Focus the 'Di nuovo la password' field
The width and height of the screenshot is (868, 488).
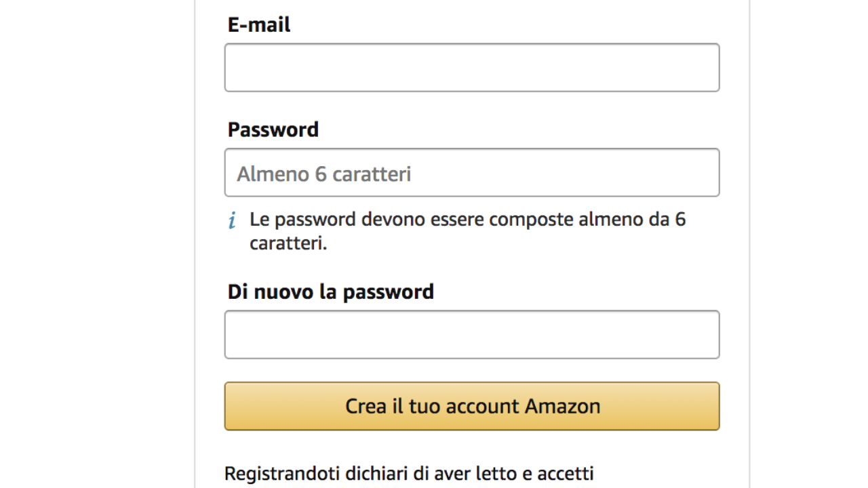point(471,335)
